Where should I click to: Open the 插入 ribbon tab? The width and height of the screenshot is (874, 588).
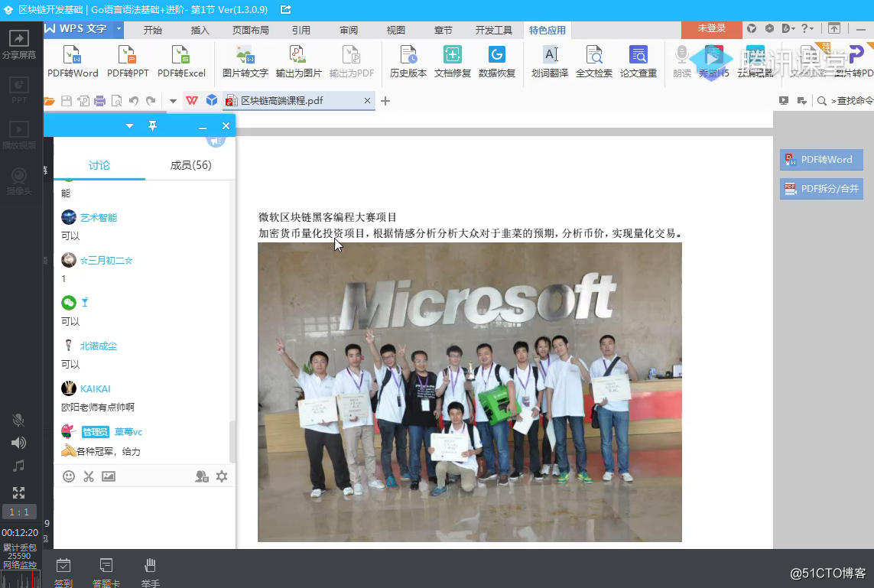(200, 30)
